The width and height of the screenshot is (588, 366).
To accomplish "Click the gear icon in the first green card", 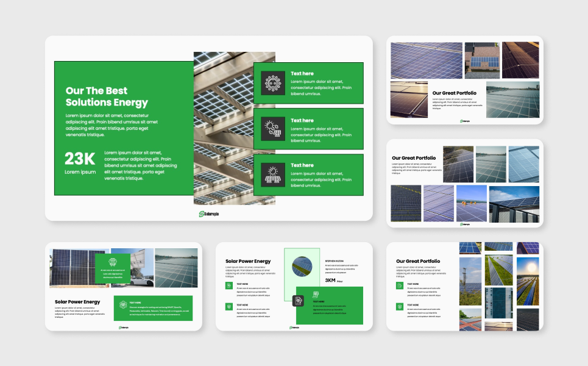I will click(x=273, y=83).
